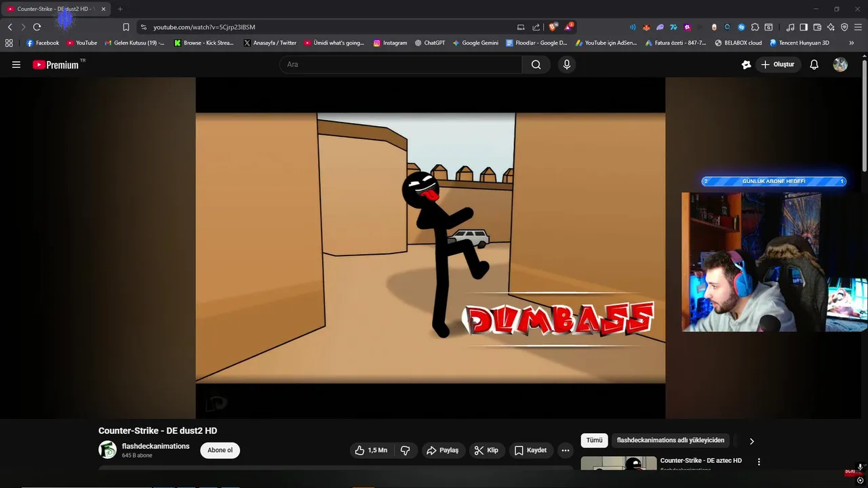Like the video showing 1,5 Mn
The height and width of the screenshot is (488, 868).
372,450
